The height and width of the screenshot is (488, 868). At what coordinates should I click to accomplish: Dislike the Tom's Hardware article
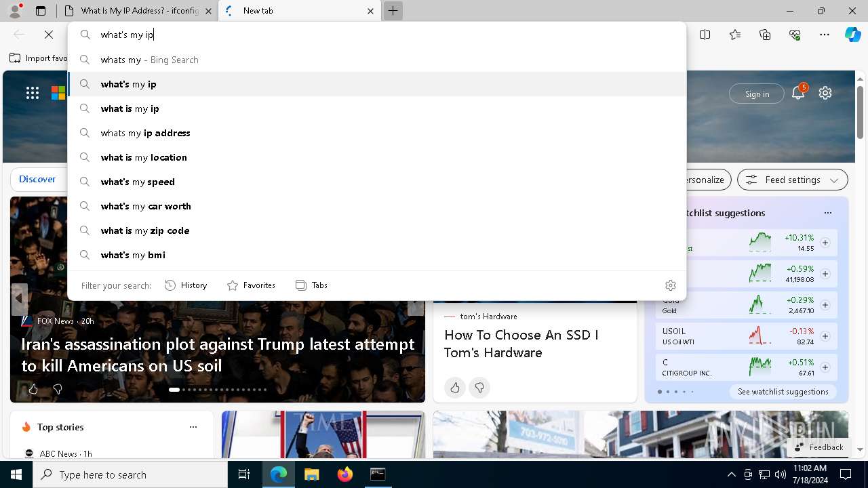click(x=479, y=388)
